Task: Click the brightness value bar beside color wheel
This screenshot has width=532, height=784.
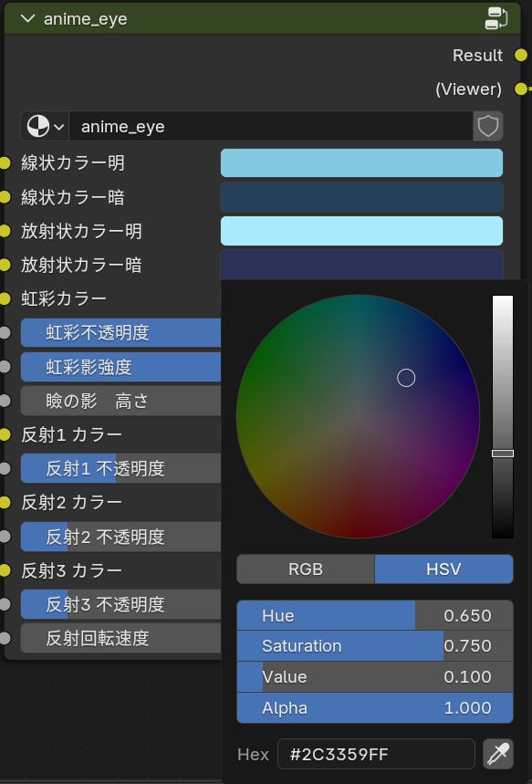Action: 503,416
